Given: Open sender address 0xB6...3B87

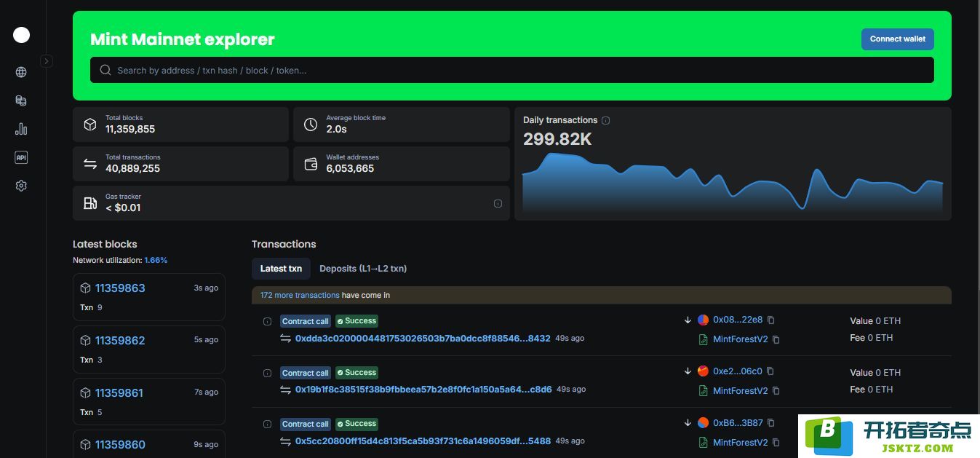Looking at the screenshot, I should click(738, 423).
